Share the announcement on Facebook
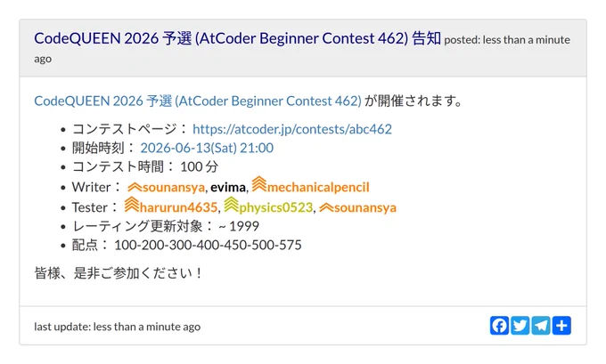The image size is (606, 364). tap(499, 326)
